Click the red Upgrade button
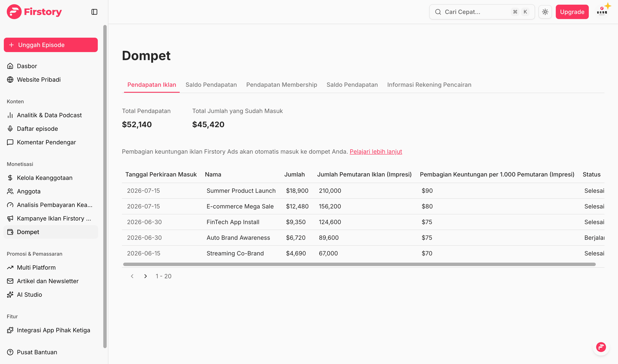The image size is (618, 364). (x=572, y=12)
